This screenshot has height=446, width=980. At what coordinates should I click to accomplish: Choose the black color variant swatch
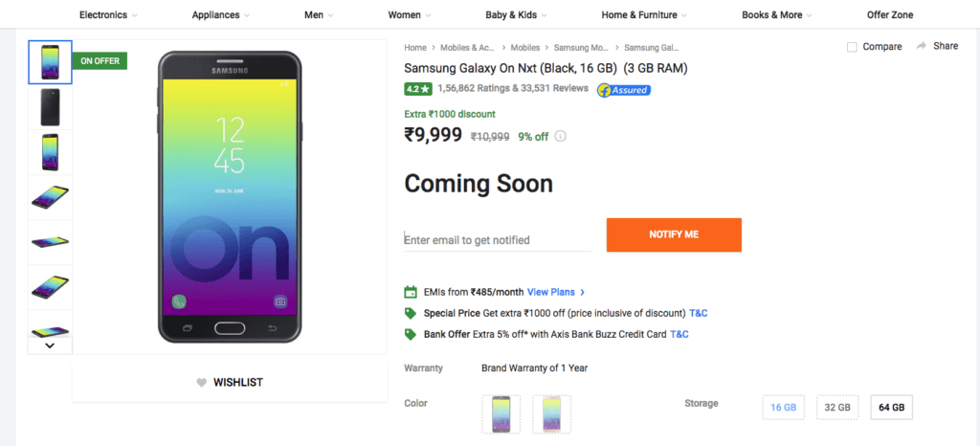click(501, 414)
